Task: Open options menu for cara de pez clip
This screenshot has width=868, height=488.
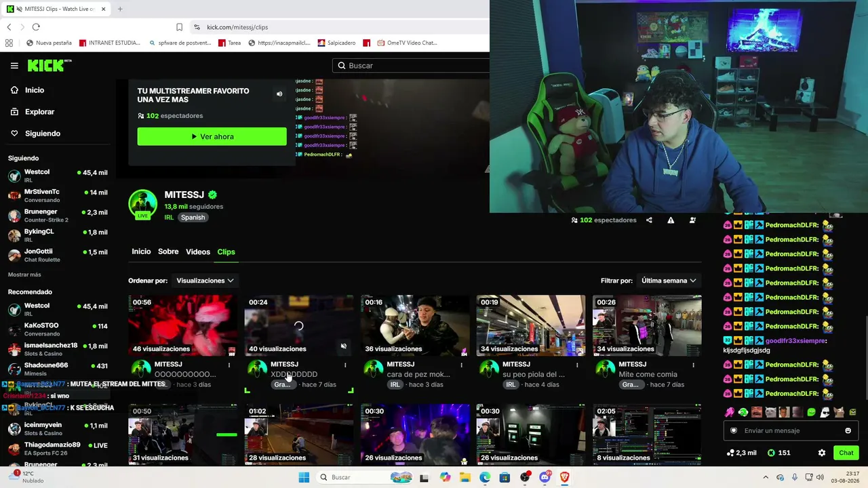Action: click(461, 365)
